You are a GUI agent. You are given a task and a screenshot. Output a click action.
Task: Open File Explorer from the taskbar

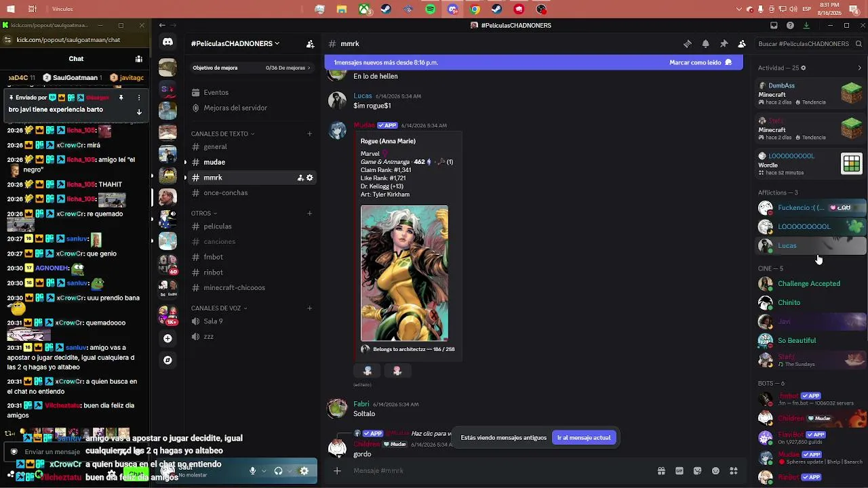(x=342, y=9)
